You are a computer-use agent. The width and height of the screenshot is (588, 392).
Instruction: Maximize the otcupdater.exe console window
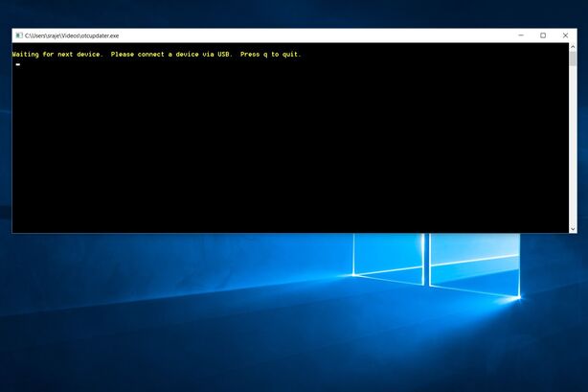(x=543, y=35)
